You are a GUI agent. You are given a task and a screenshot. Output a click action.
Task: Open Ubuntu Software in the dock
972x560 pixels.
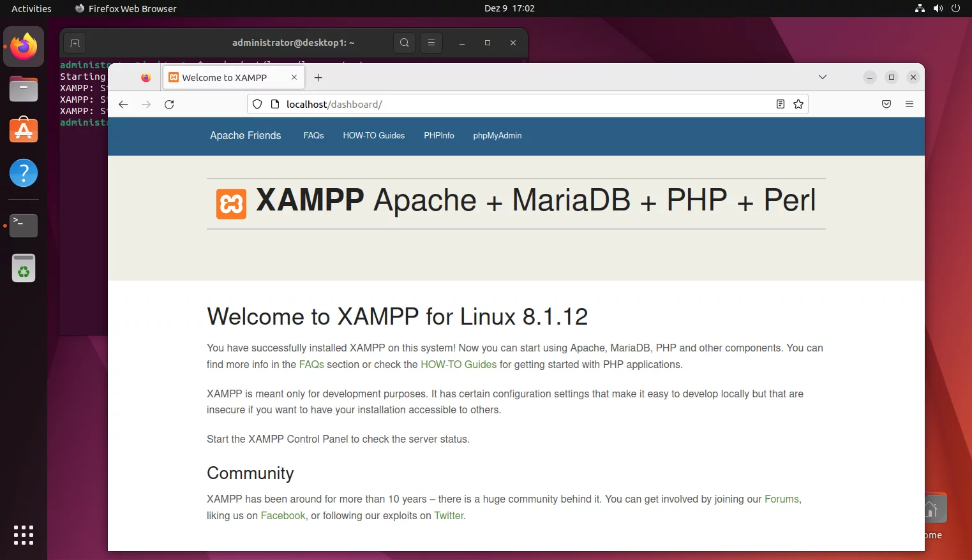click(24, 130)
